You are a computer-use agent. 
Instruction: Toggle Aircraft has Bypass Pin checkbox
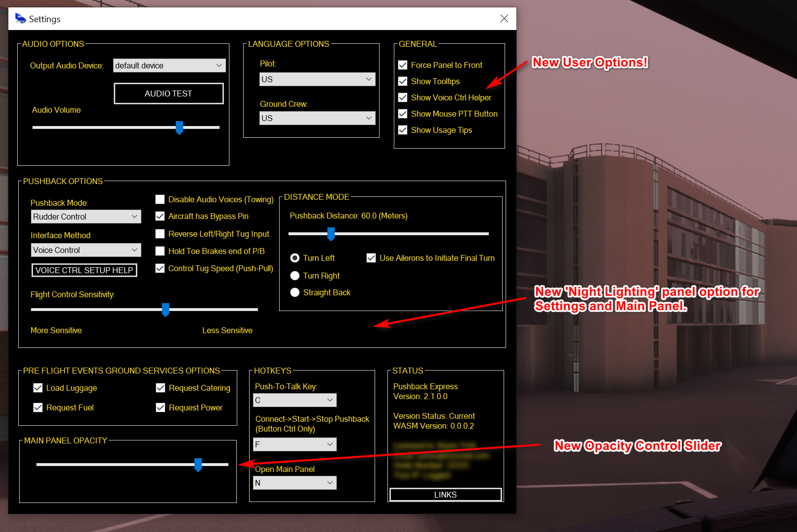click(x=160, y=216)
